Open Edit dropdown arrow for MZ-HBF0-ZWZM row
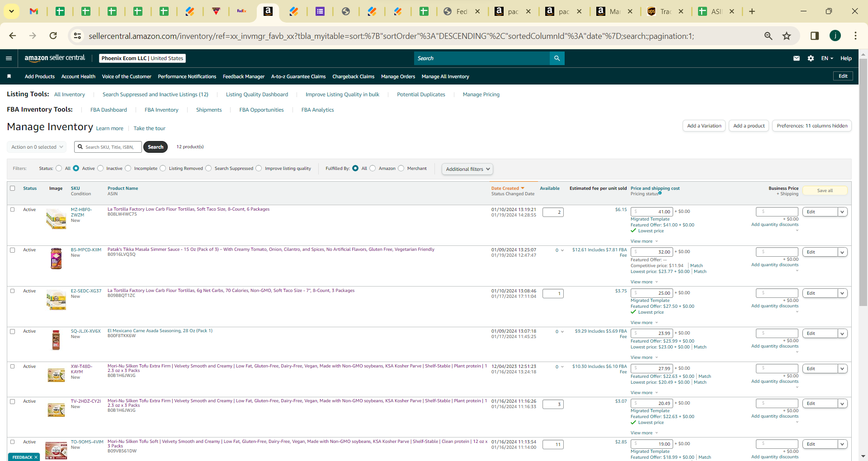Viewport: 868px width, 461px height. click(842, 212)
